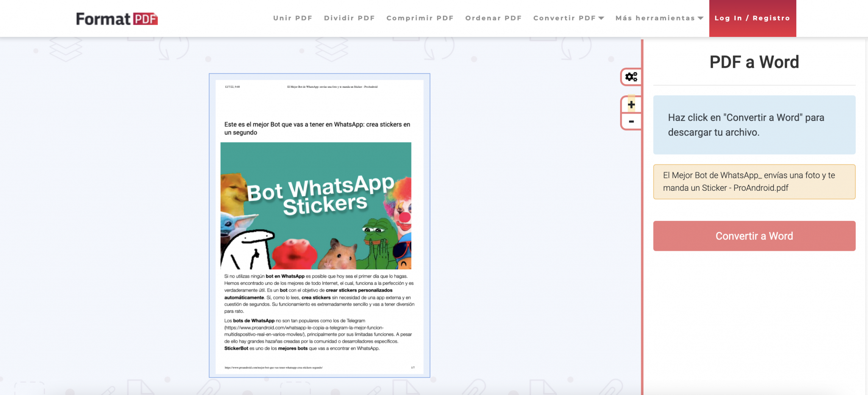Open Log In / Registro
This screenshot has height=395, width=868.
[x=752, y=18]
